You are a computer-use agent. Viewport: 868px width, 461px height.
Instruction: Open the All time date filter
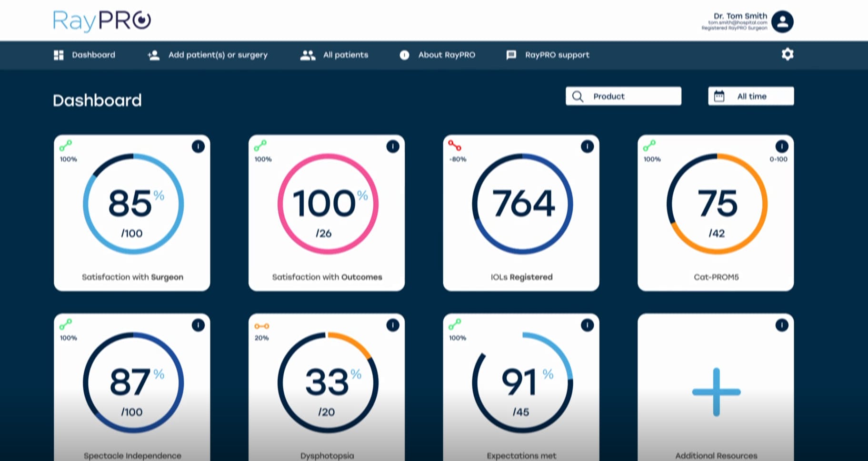tap(751, 96)
